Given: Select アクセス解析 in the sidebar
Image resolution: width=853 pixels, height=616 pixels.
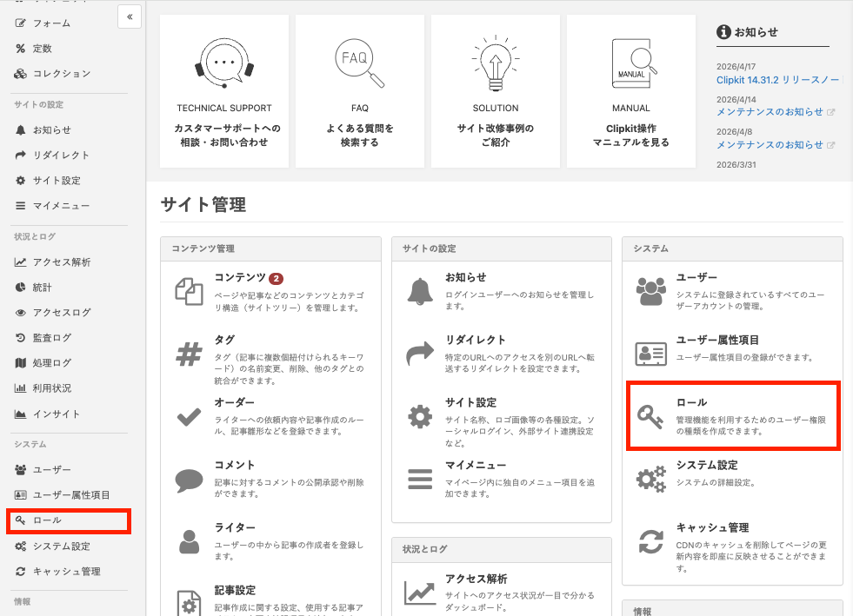Looking at the screenshot, I should [61, 262].
